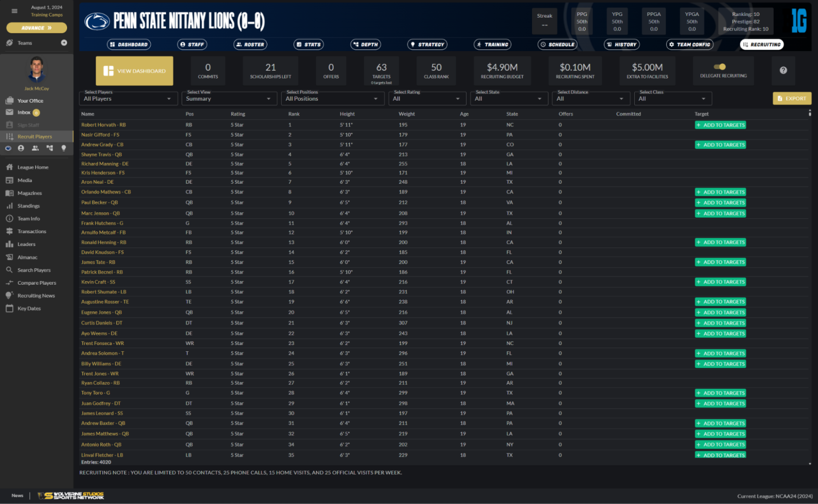Expand the Select Players dropdown
Image resolution: width=818 pixels, height=504 pixels.
[x=127, y=98]
